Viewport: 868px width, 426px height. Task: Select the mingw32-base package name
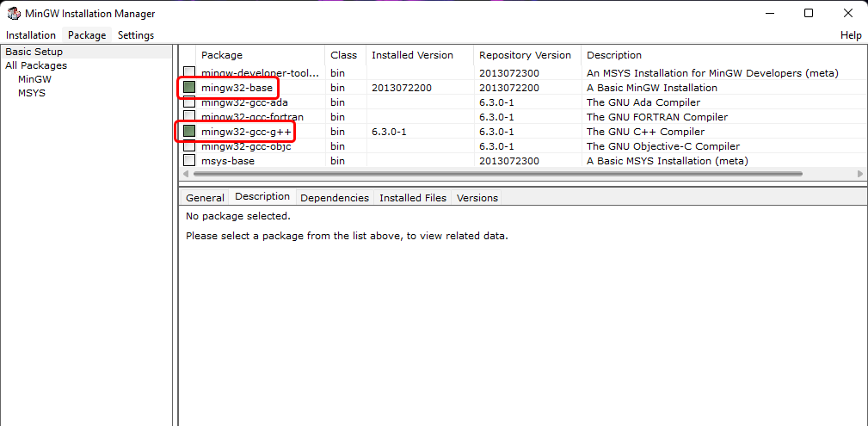click(237, 88)
